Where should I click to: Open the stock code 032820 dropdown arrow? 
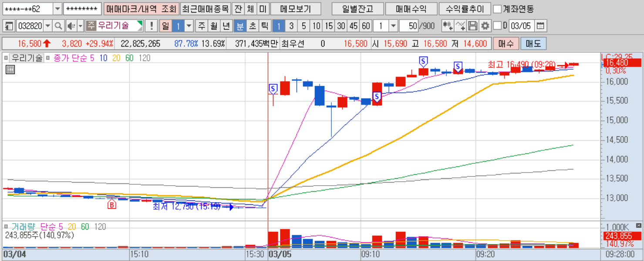[x=48, y=26]
